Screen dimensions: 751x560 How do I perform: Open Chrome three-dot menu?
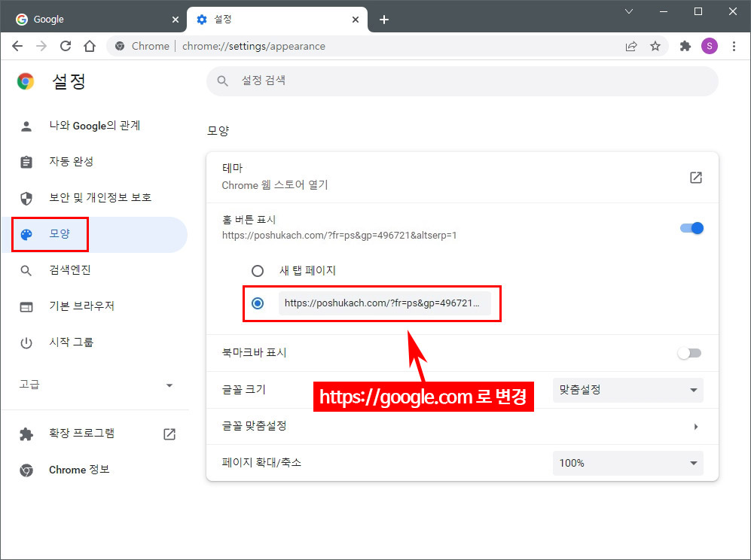[x=734, y=46]
